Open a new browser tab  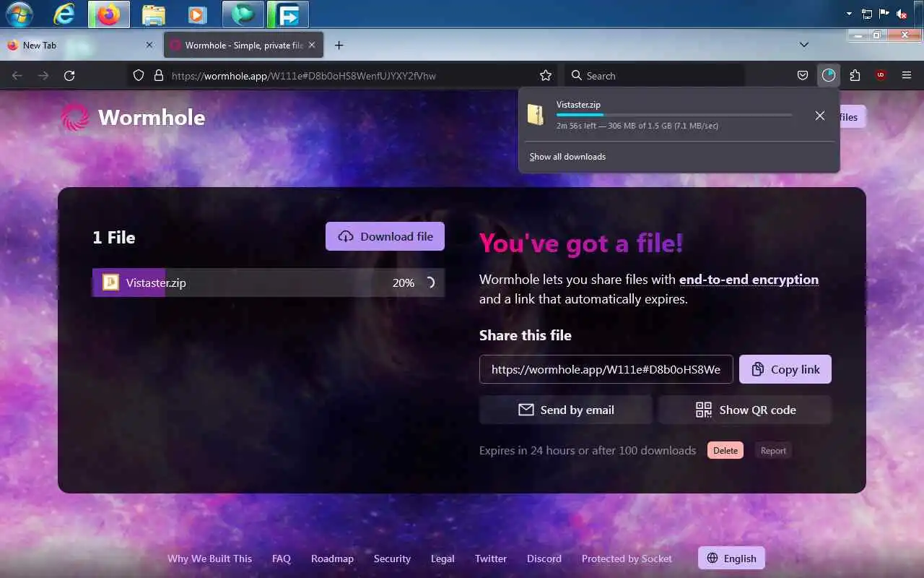click(x=339, y=45)
